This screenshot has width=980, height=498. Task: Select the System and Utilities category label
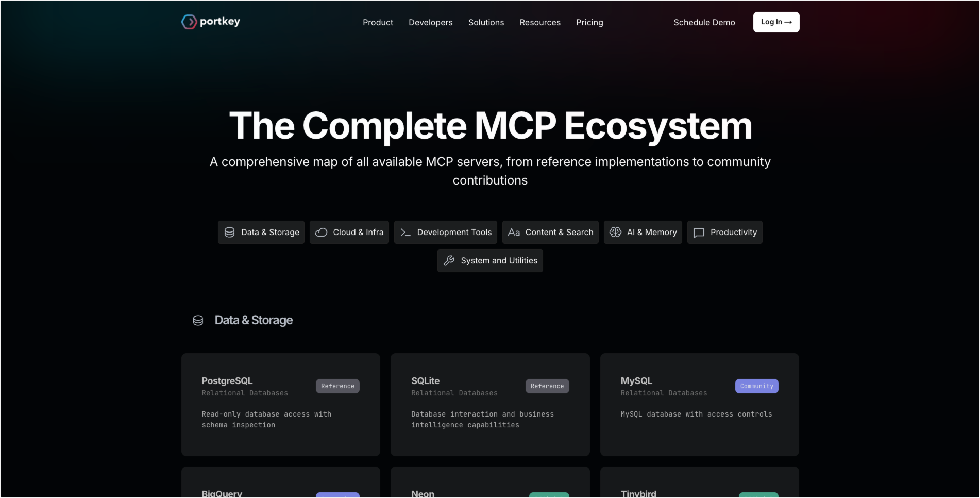coord(499,261)
